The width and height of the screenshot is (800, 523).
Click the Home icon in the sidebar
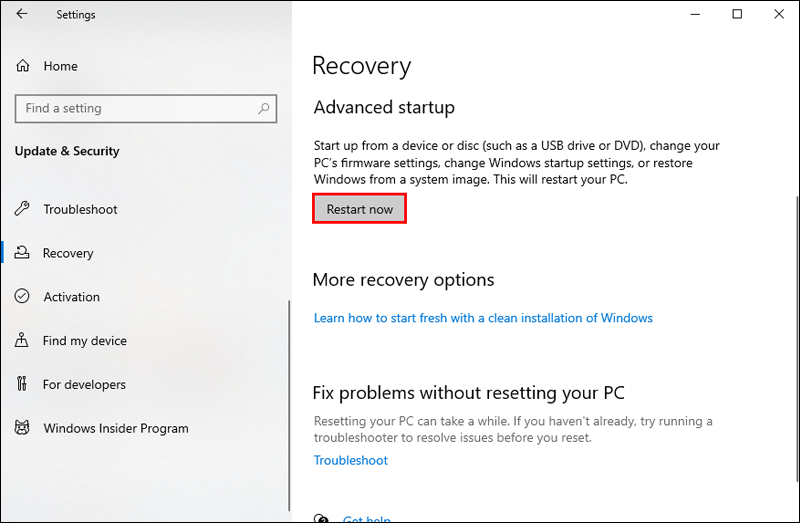coord(23,66)
